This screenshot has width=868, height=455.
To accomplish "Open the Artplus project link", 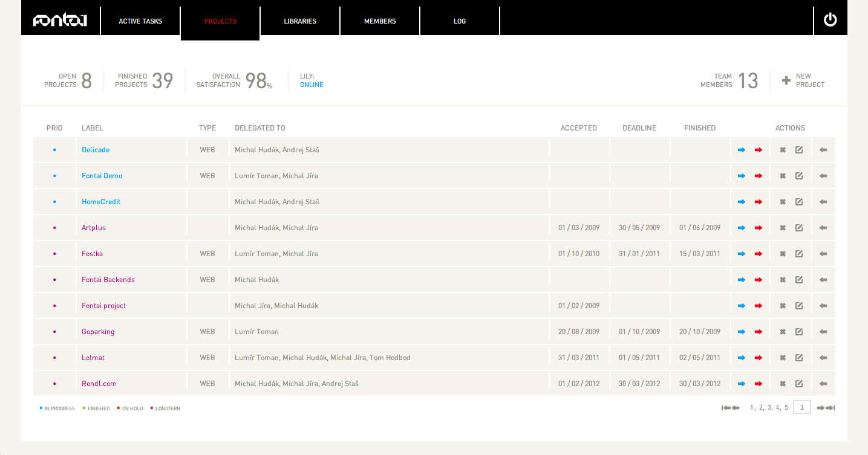I will tap(94, 228).
